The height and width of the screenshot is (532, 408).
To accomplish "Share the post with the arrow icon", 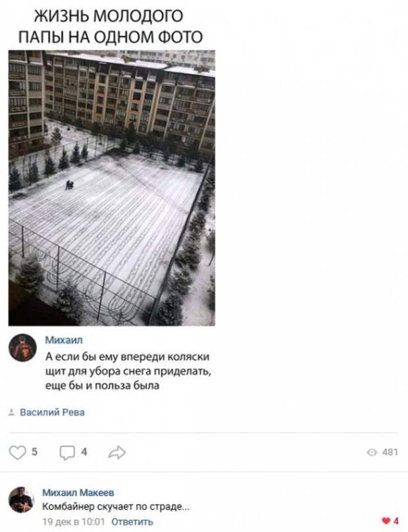I will tap(117, 452).
